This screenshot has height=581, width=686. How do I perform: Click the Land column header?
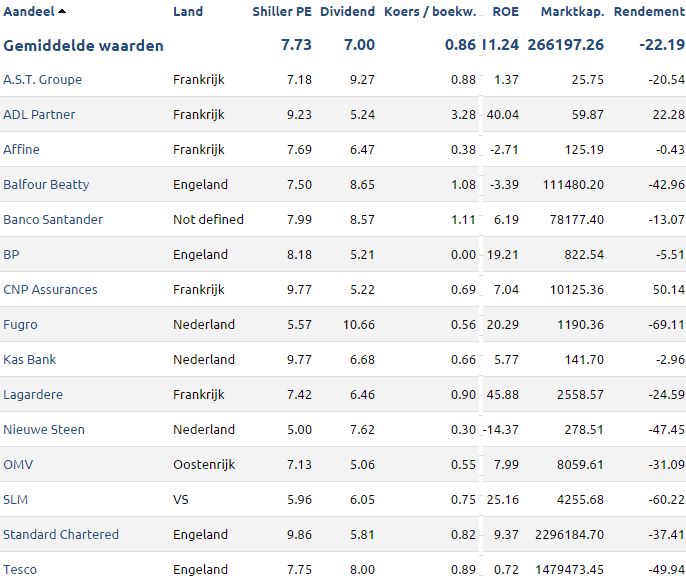[x=188, y=11]
